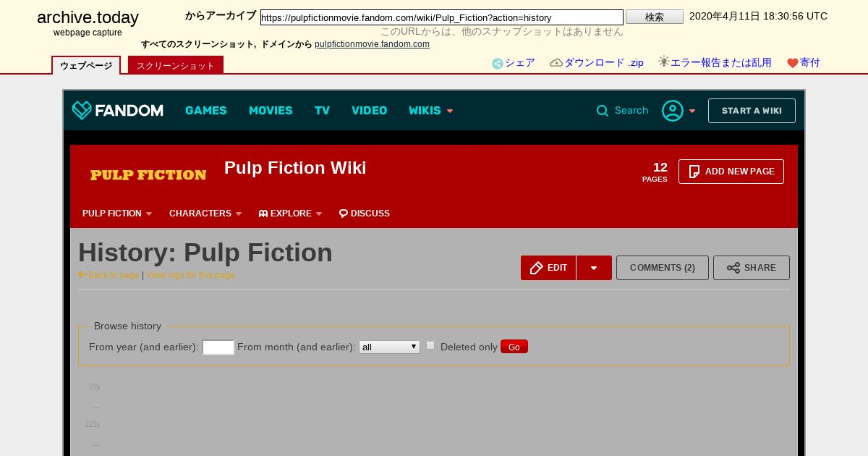Click the Add New Page document icon
The height and width of the screenshot is (456, 868).
point(694,172)
